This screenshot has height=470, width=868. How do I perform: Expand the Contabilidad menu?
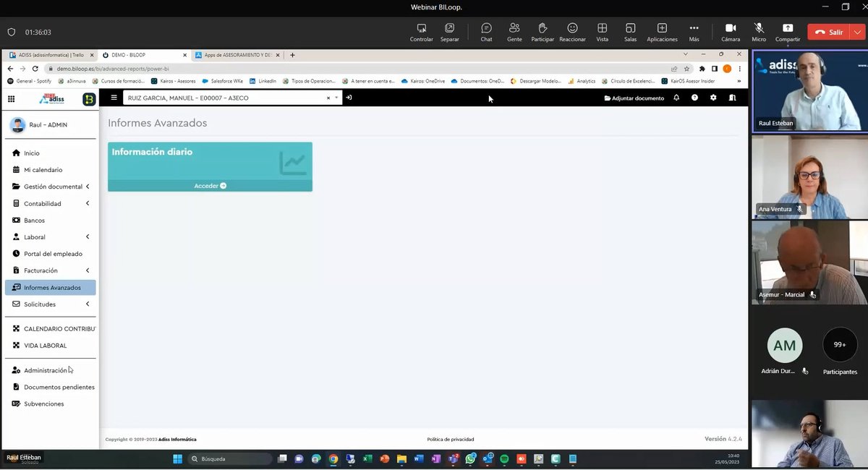[x=50, y=204]
